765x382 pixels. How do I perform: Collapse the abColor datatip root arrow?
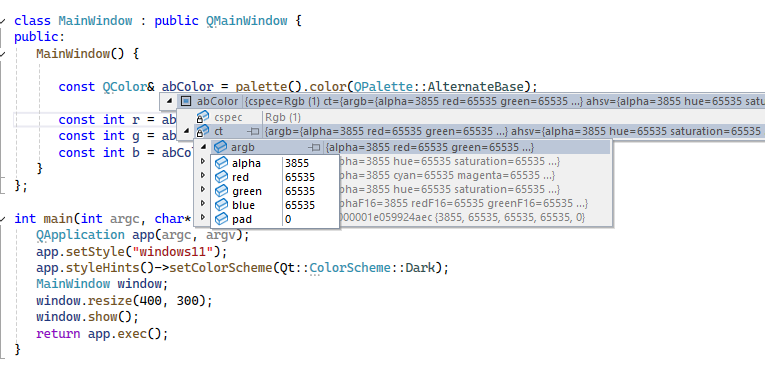pos(169,101)
